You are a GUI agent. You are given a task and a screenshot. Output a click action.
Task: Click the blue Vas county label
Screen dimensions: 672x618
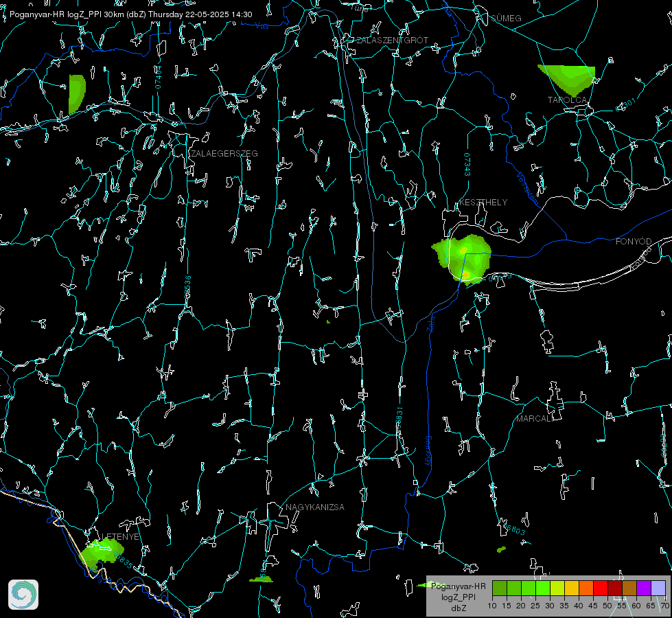coord(262,26)
